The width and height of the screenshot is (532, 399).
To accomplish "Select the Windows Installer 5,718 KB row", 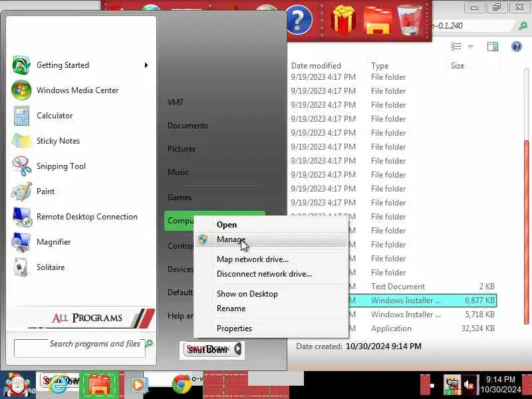I will 422,315.
